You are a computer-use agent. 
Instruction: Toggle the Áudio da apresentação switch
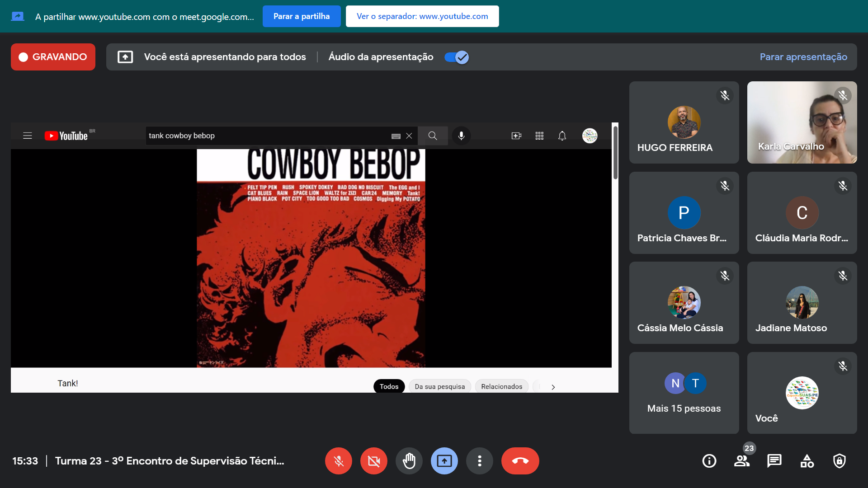click(x=457, y=57)
